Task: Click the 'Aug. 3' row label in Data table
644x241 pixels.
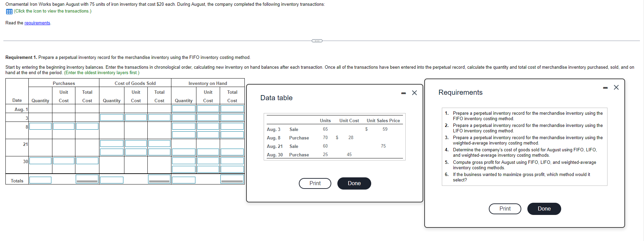Action: pos(273,130)
